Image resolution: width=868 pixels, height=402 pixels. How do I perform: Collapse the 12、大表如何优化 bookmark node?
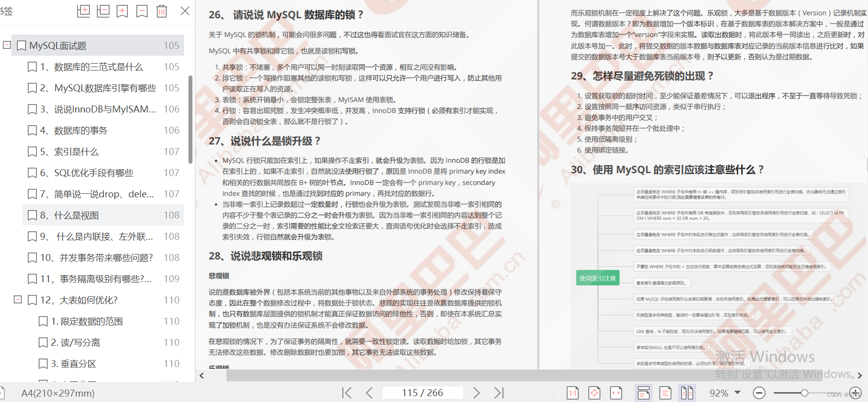pyautogui.click(x=18, y=300)
